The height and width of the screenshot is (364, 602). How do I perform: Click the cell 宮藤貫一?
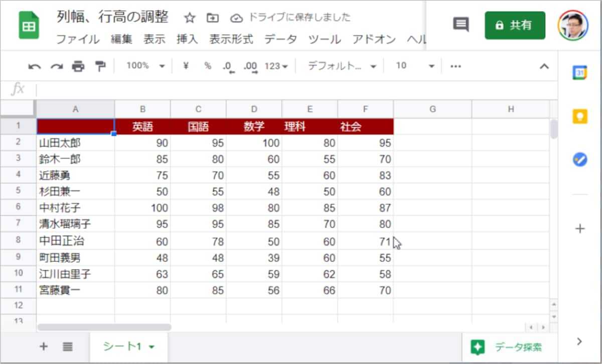point(76,290)
